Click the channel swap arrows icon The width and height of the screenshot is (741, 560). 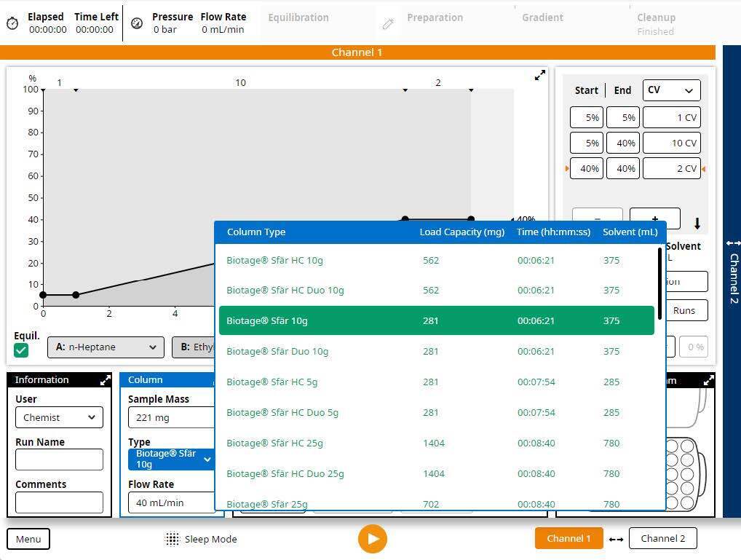(616, 539)
